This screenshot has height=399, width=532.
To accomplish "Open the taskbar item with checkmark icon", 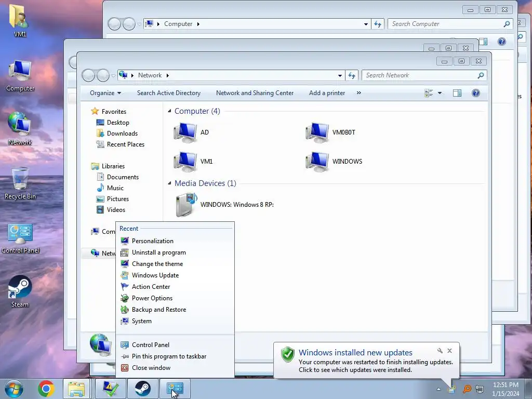I will click(x=111, y=389).
